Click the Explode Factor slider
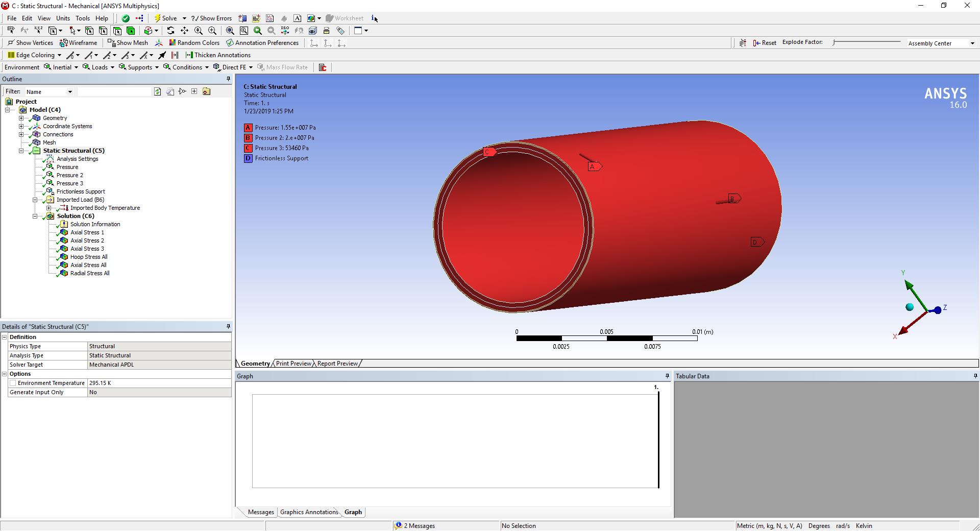 (867, 42)
